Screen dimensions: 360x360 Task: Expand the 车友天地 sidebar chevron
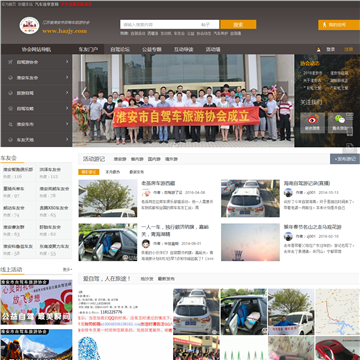(x=67, y=139)
